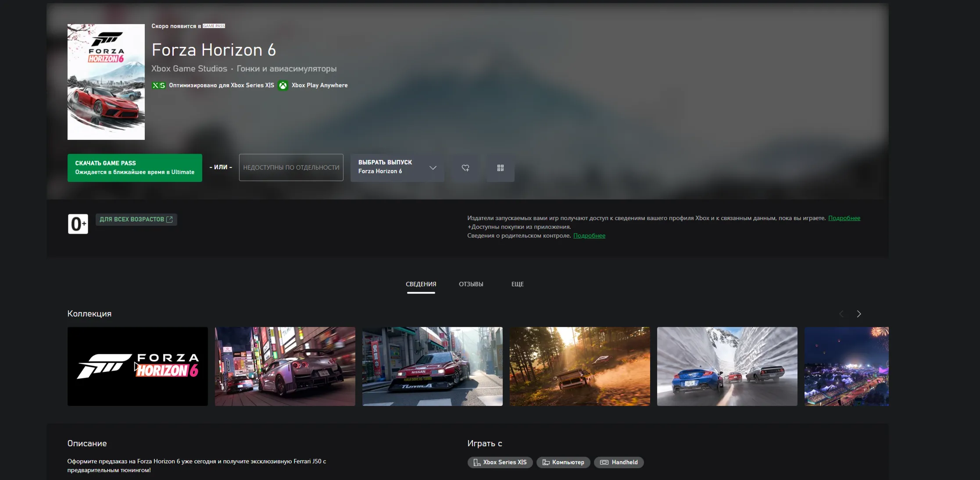Screen dimensions: 980x480
Task: Open Подробнее link about parental controls
Action: [589, 236]
